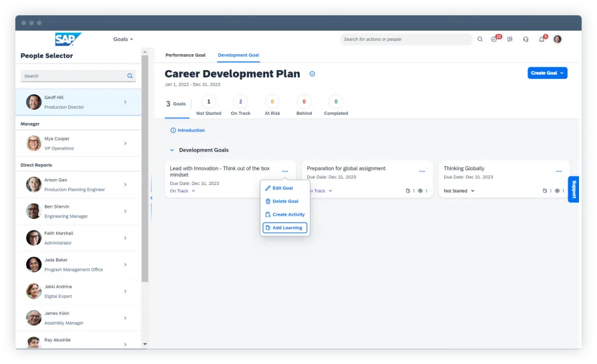Click the Support side button
The width and height of the screenshot is (597, 364).
(573, 189)
